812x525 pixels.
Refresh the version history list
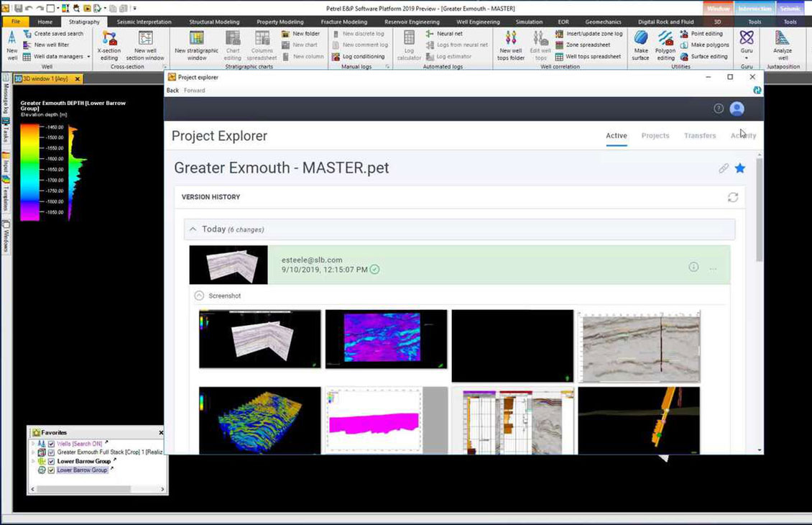[732, 197]
